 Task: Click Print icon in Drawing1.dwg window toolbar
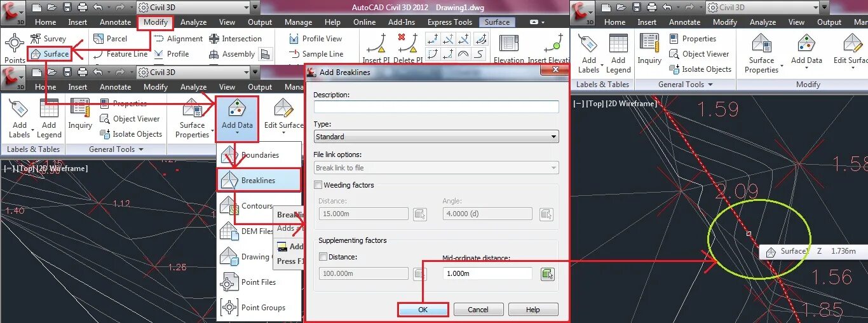pyautogui.click(x=83, y=8)
